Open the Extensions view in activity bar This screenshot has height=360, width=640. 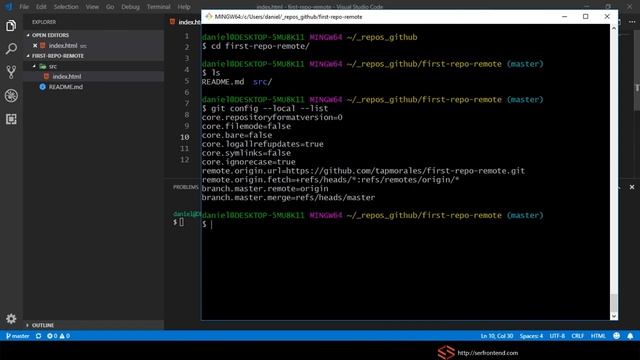pyautogui.click(x=11, y=119)
